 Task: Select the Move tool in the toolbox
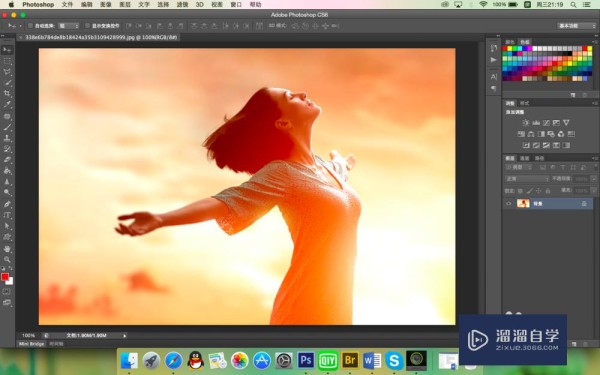pyautogui.click(x=7, y=50)
